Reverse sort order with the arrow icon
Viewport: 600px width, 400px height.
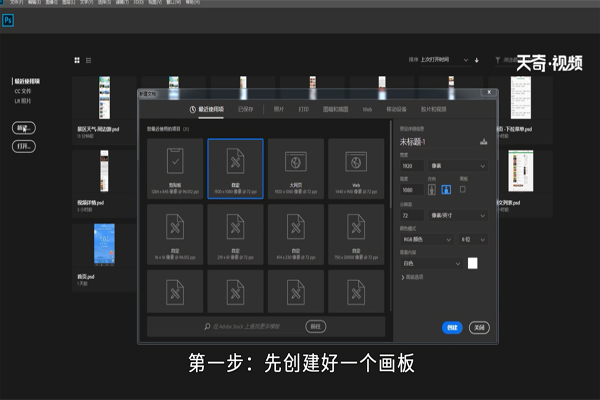pyautogui.click(x=476, y=60)
